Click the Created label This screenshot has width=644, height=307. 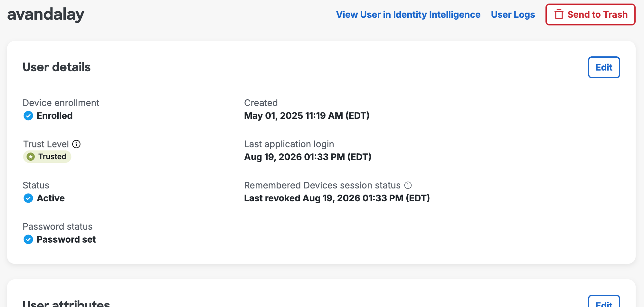tap(261, 103)
